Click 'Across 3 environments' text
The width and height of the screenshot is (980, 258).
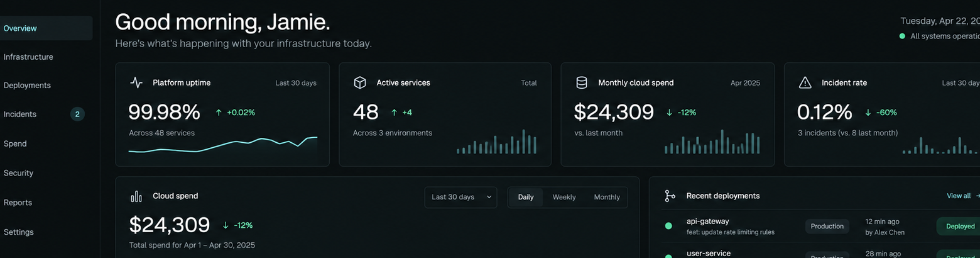pyautogui.click(x=393, y=133)
